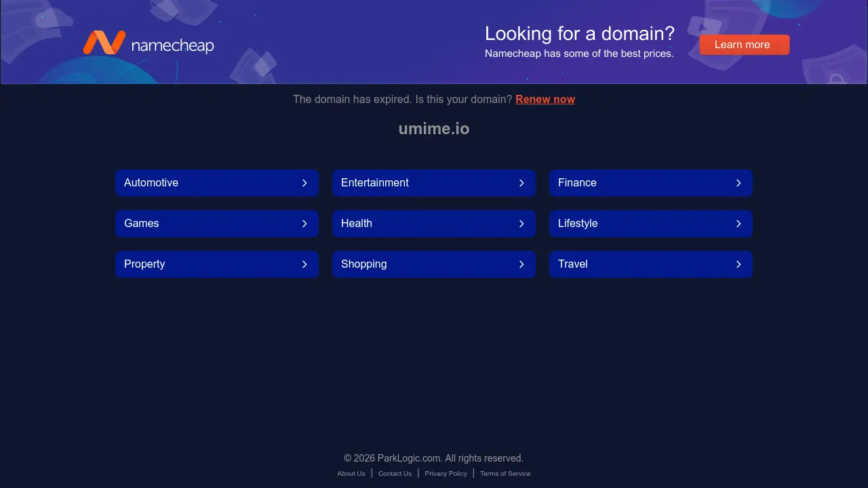Expand the Automotive category listing
868x488 pixels.
(x=217, y=183)
